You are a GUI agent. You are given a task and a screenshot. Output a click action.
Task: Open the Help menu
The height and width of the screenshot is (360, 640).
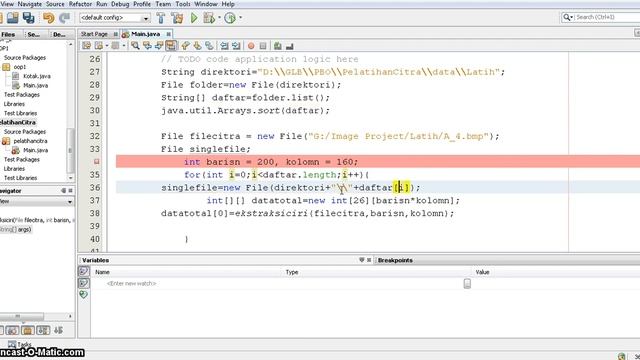tap(228, 4)
